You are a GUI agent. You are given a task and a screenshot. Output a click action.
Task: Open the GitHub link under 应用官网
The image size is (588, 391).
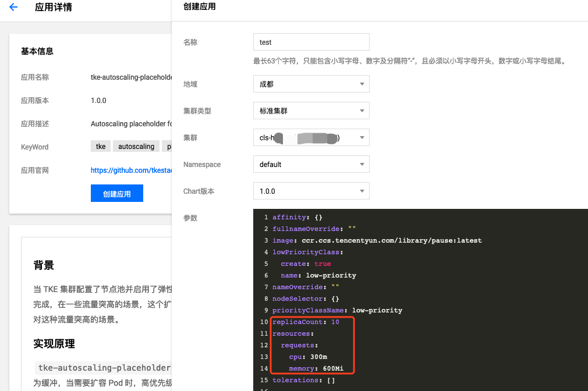[x=131, y=170]
